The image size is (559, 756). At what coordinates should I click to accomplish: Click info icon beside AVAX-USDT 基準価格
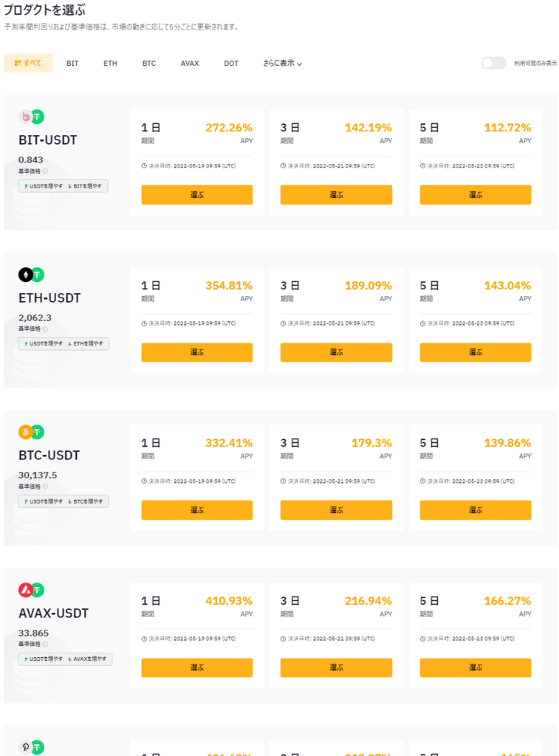(45, 644)
